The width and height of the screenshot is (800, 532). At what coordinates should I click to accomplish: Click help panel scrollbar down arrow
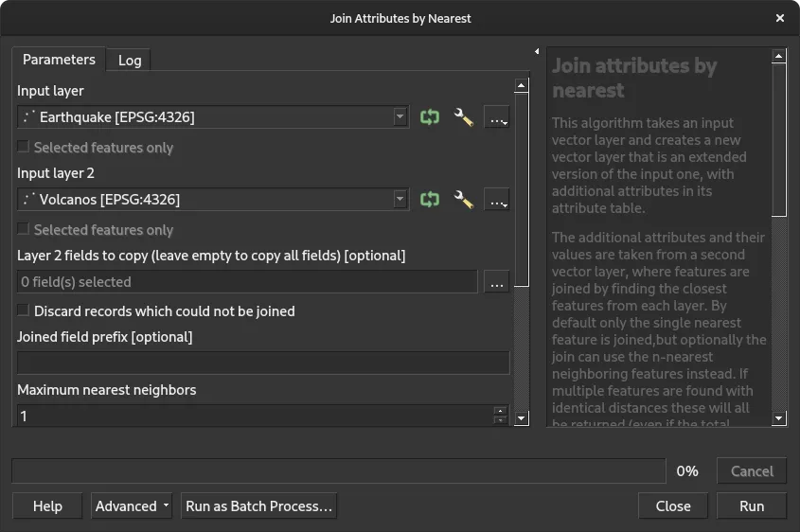click(x=778, y=418)
